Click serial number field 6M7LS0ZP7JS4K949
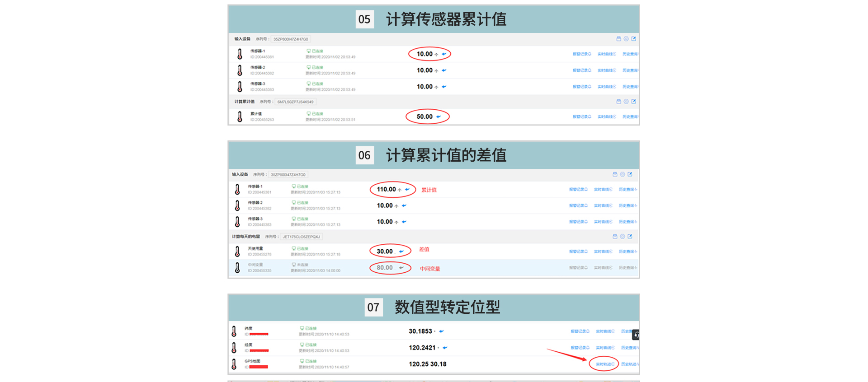Viewport: 868px width, 382px height. [x=295, y=102]
